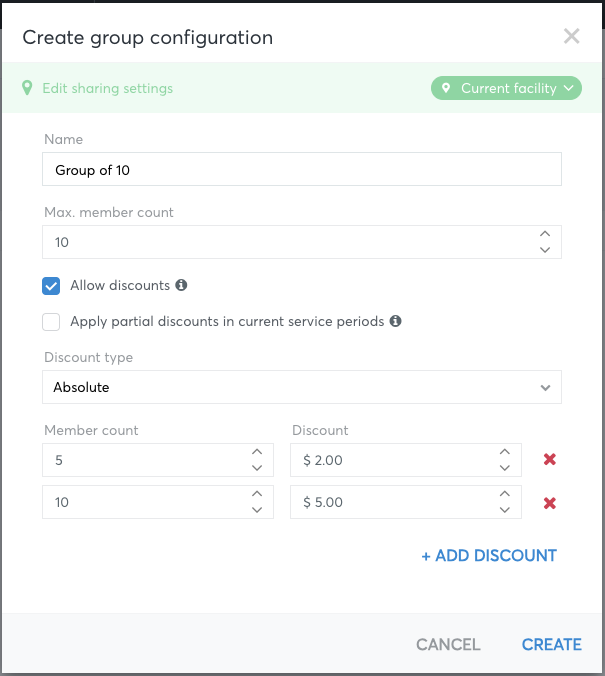This screenshot has width=605, height=676.
Task: Click the Name field containing Group of 10
Action: [302, 169]
